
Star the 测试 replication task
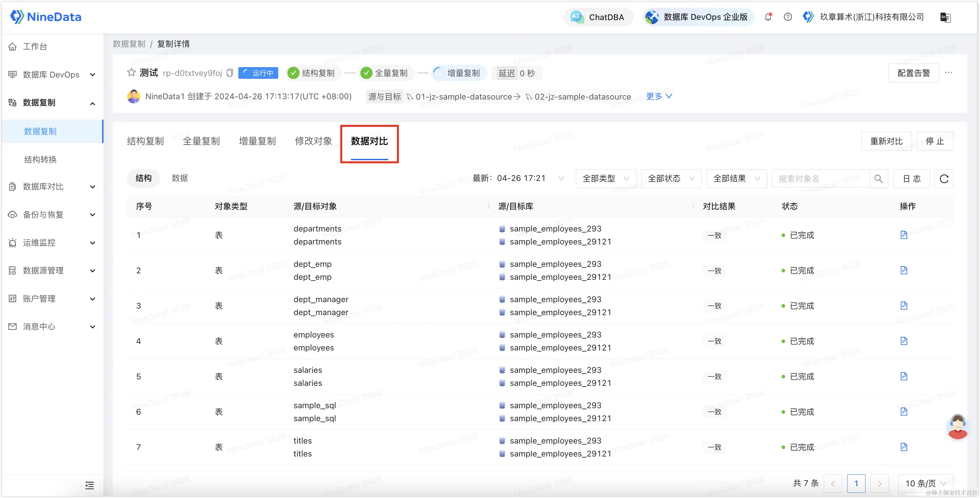click(x=131, y=73)
